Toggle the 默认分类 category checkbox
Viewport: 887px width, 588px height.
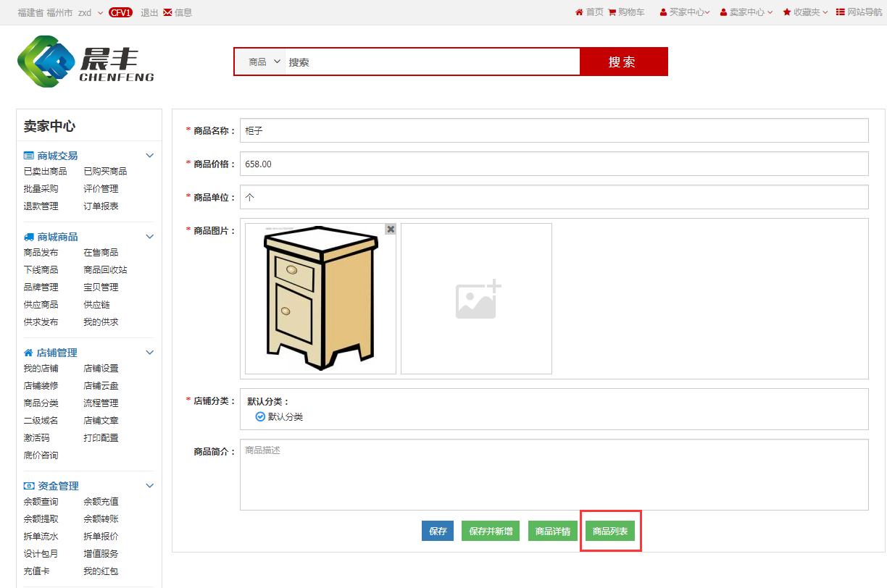pyautogui.click(x=260, y=416)
